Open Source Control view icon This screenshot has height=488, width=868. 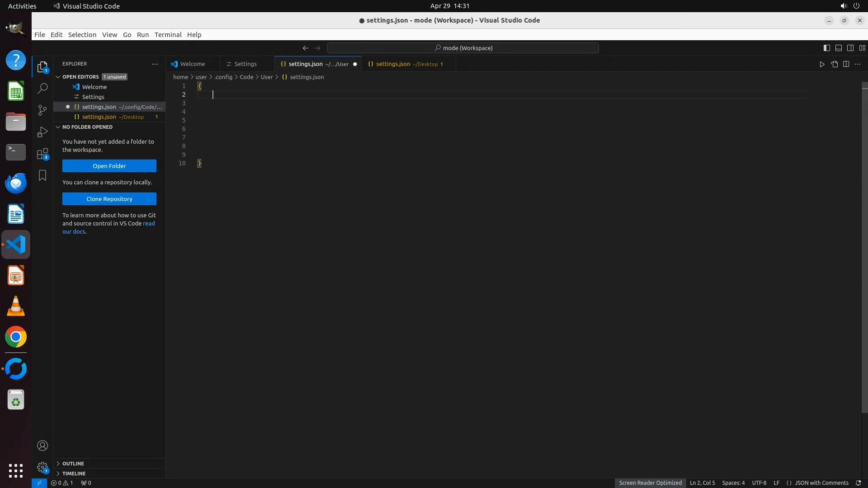42,110
